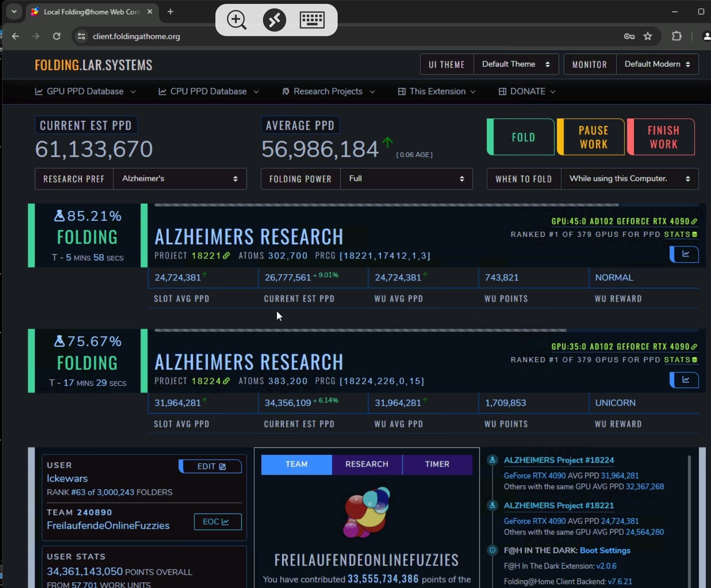Click the team logo image of colored spheres
Screen dimensions: 711x588
coord(367,512)
